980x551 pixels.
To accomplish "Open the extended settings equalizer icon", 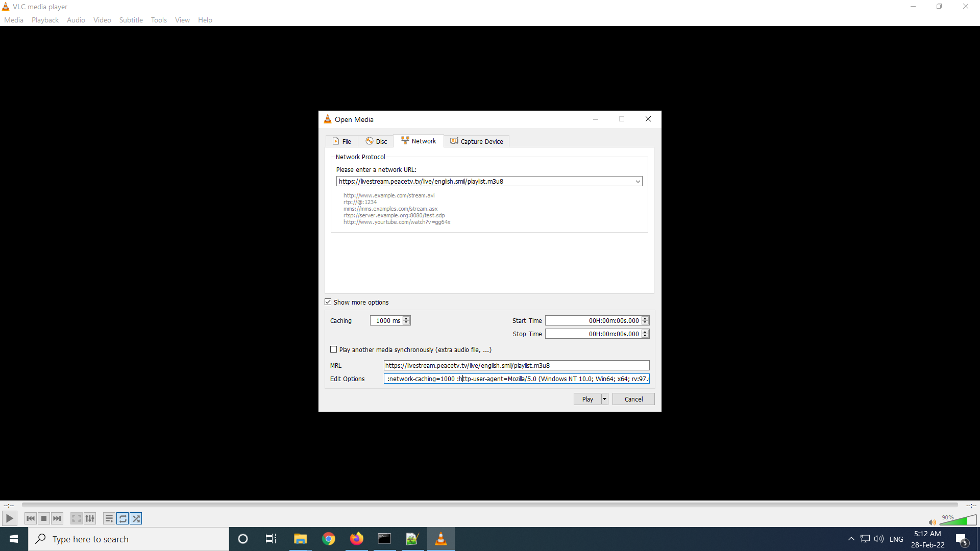I will (x=90, y=518).
